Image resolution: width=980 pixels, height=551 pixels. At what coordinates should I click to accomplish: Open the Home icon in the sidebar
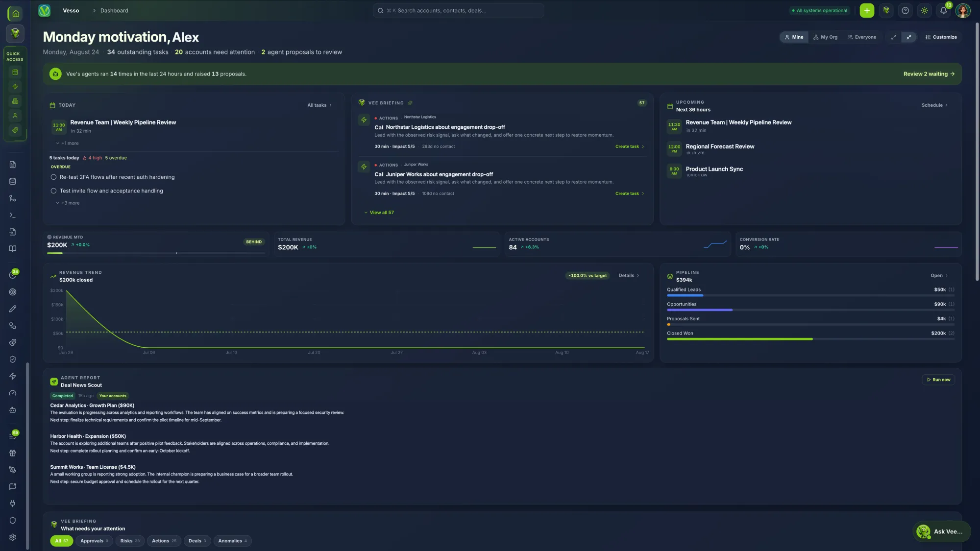[x=15, y=14]
